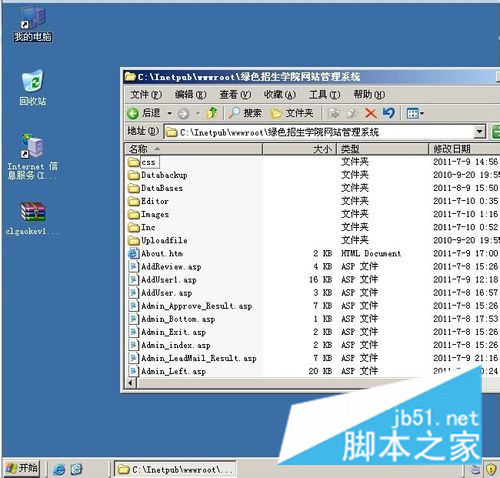The height and width of the screenshot is (478, 500).
Task: Sort by the 名称 column header
Action: coord(194,149)
